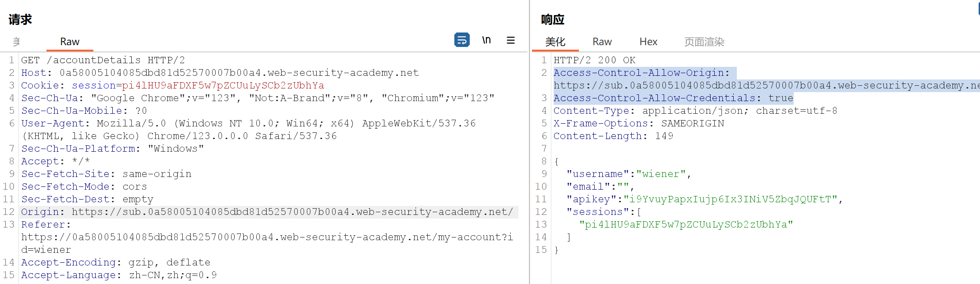The height and width of the screenshot is (284, 980).
Task: Click the Access-Control-Allow-Credentials response header
Action: pos(673,98)
